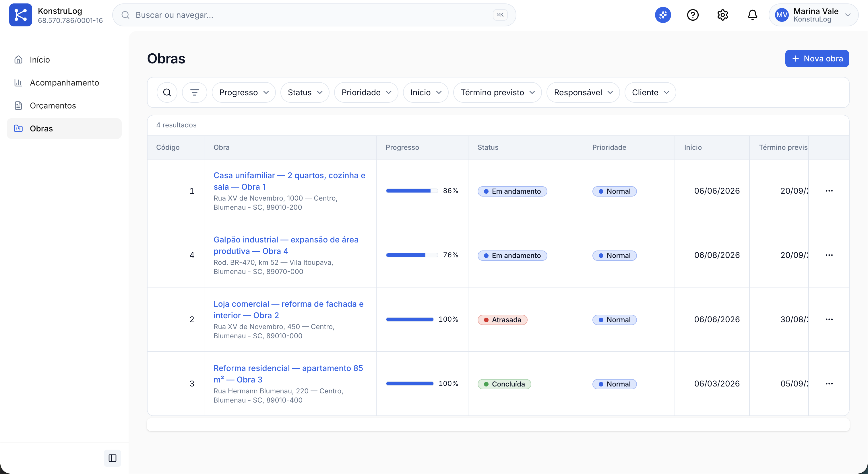Click the Nova obra button
This screenshot has width=868, height=474.
pos(817,59)
